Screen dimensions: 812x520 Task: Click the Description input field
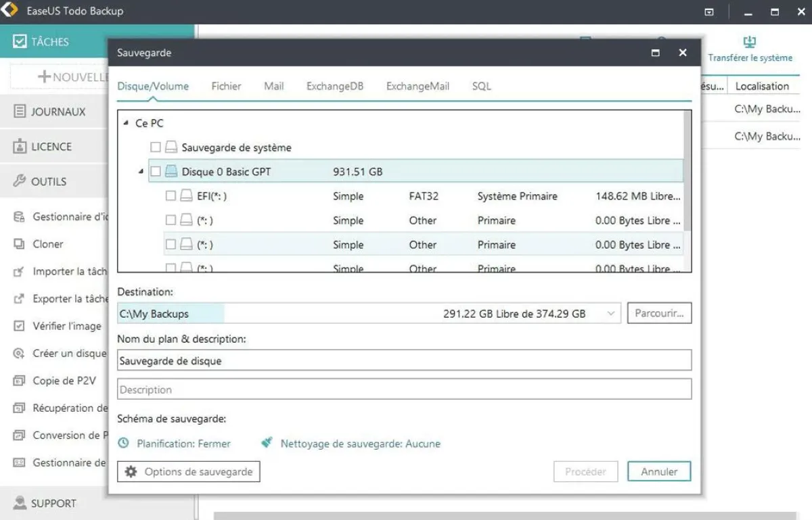[x=404, y=389]
